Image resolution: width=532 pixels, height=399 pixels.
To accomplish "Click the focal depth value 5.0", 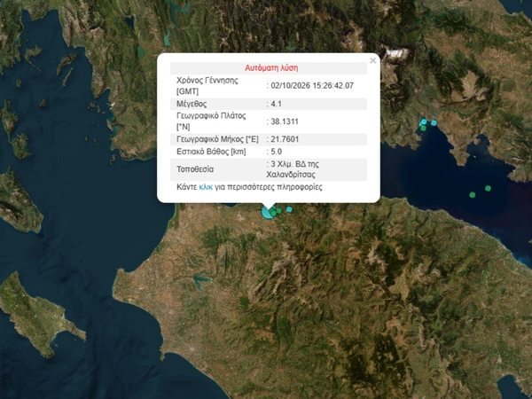I will 276,152.
